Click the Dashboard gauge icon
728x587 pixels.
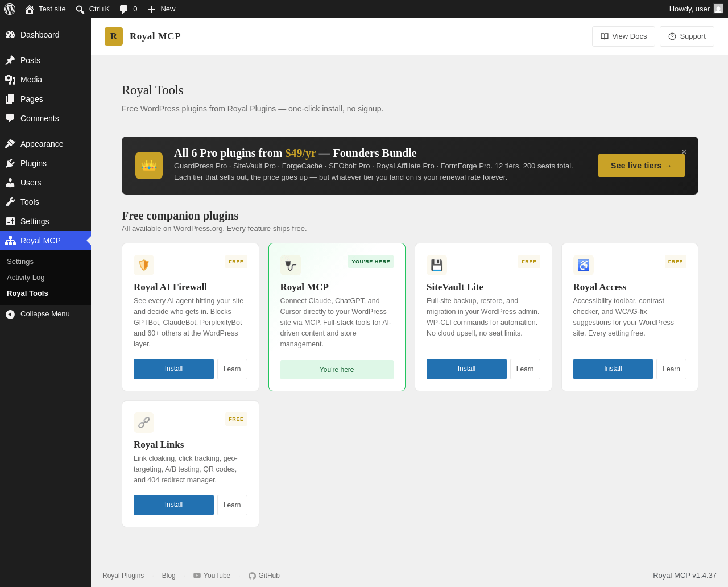click(x=10, y=35)
